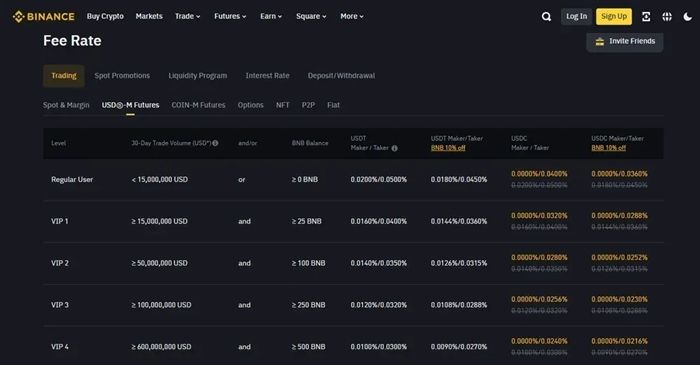700x365 pixels.
Task: Click the BNB Balance column header
Action: (310, 143)
